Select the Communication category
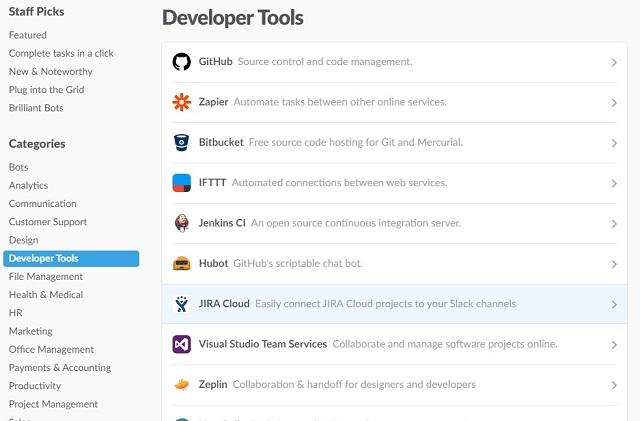 (x=42, y=204)
